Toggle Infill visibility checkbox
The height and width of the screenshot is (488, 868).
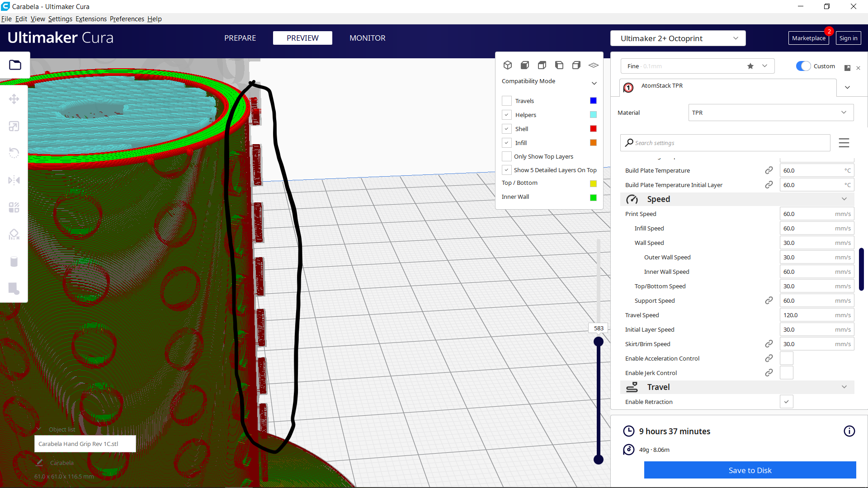coord(507,143)
